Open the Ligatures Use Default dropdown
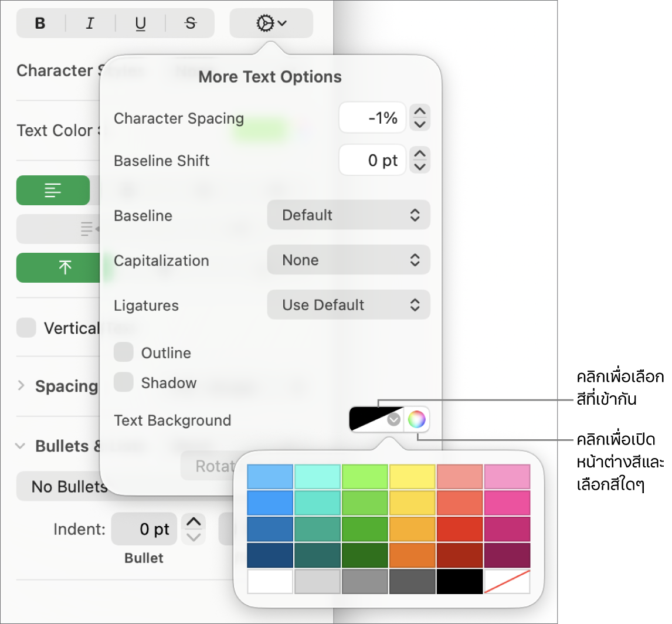This screenshot has width=672, height=624. pos(348,305)
